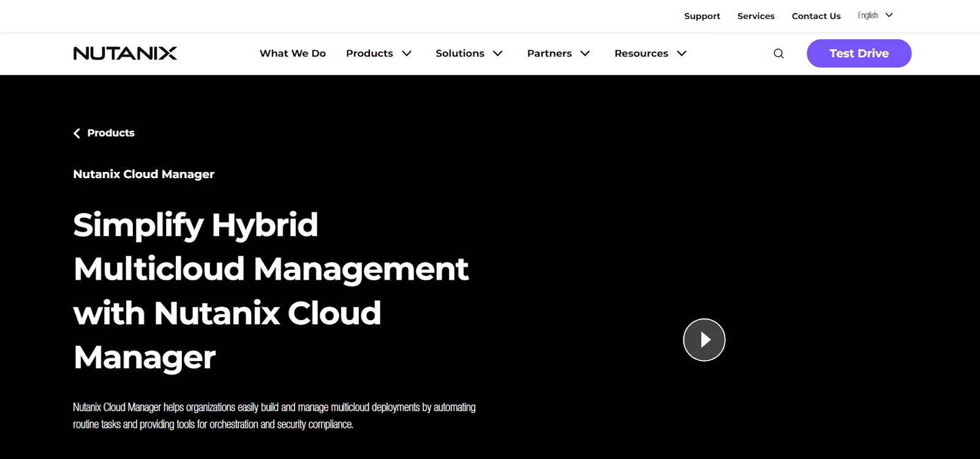Image resolution: width=980 pixels, height=459 pixels.
Task: Expand the Partners menu chevron
Action: point(585,53)
